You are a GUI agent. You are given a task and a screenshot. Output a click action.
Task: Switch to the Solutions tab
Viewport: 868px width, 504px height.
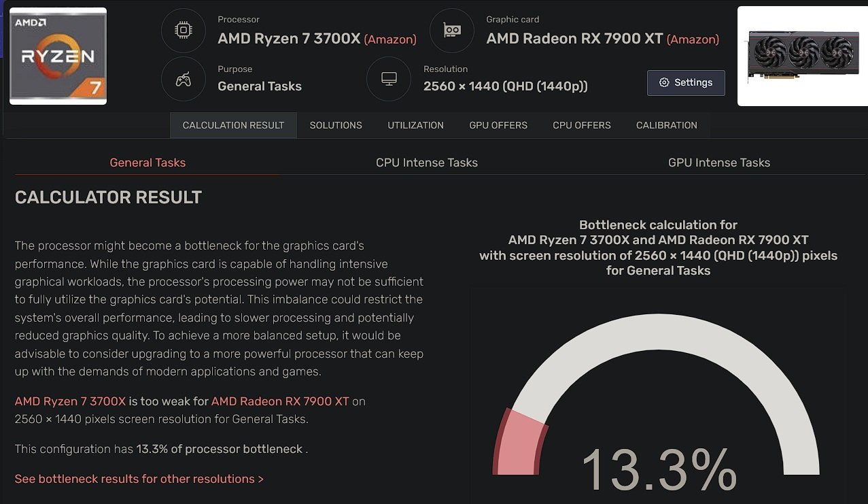coord(336,125)
